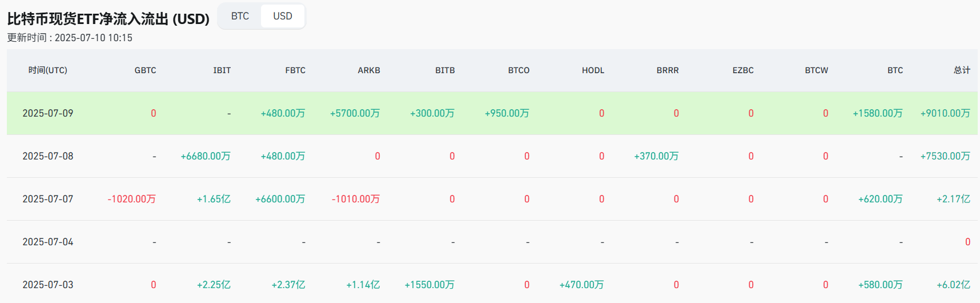Switch to the BTC unit toggle
Image resolution: width=980 pixels, height=303 pixels.
pyautogui.click(x=240, y=16)
